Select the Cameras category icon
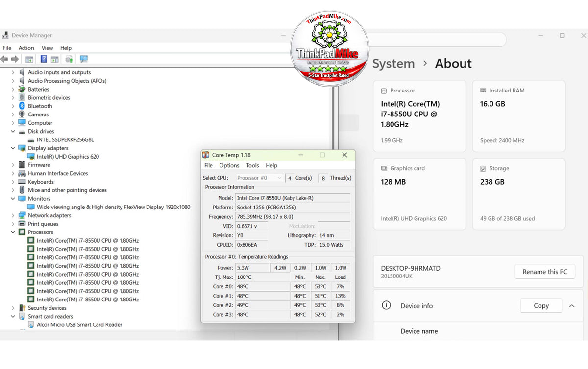588x369 pixels. [x=22, y=114]
